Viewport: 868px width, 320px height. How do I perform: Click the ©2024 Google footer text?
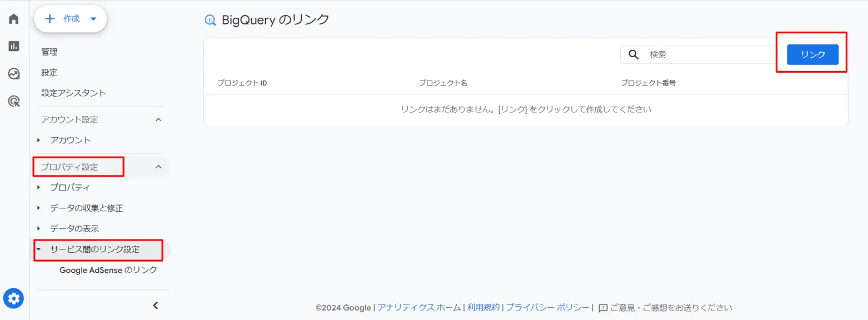point(343,307)
